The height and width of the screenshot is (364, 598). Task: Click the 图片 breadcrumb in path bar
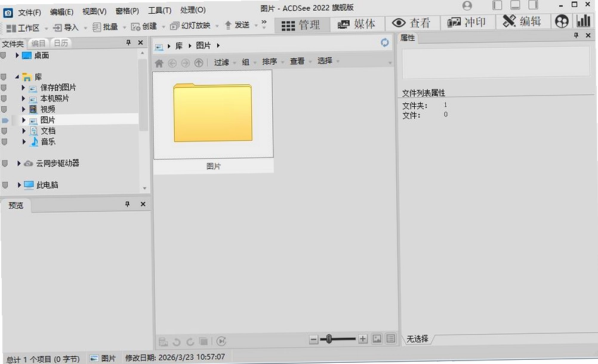pyautogui.click(x=204, y=46)
